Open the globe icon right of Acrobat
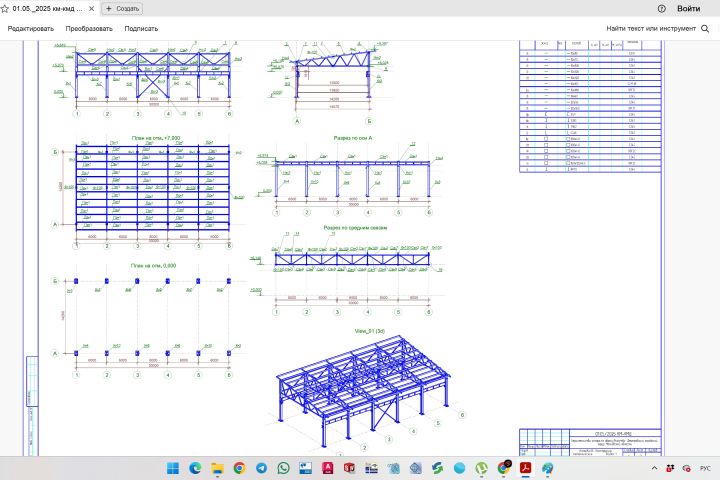This screenshot has height=480, width=720. pyautogui.click(x=547, y=468)
